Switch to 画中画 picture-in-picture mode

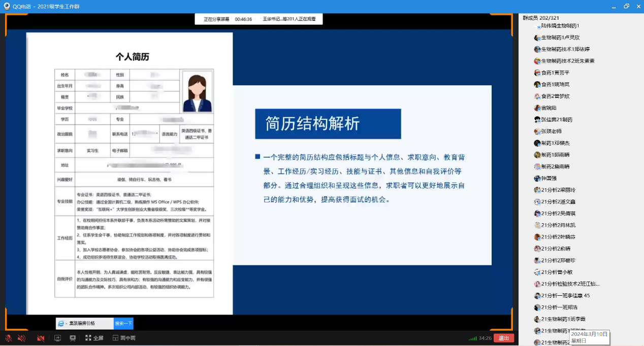(x=124, y=338)
